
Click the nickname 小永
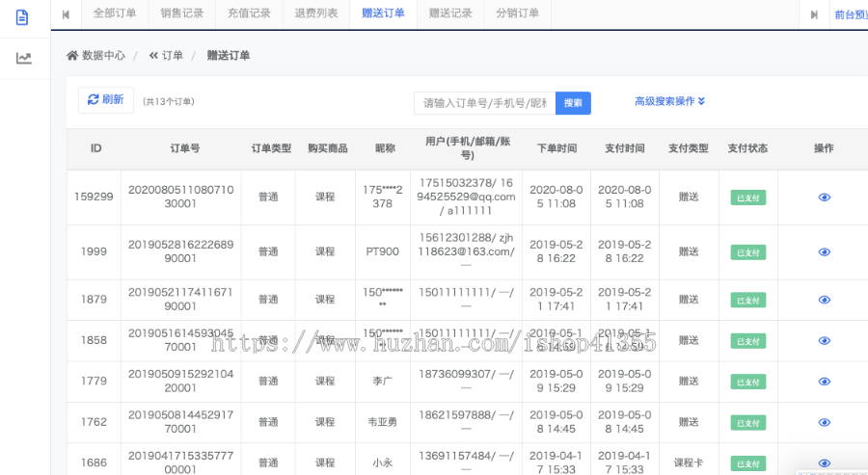tap(383, 462)
